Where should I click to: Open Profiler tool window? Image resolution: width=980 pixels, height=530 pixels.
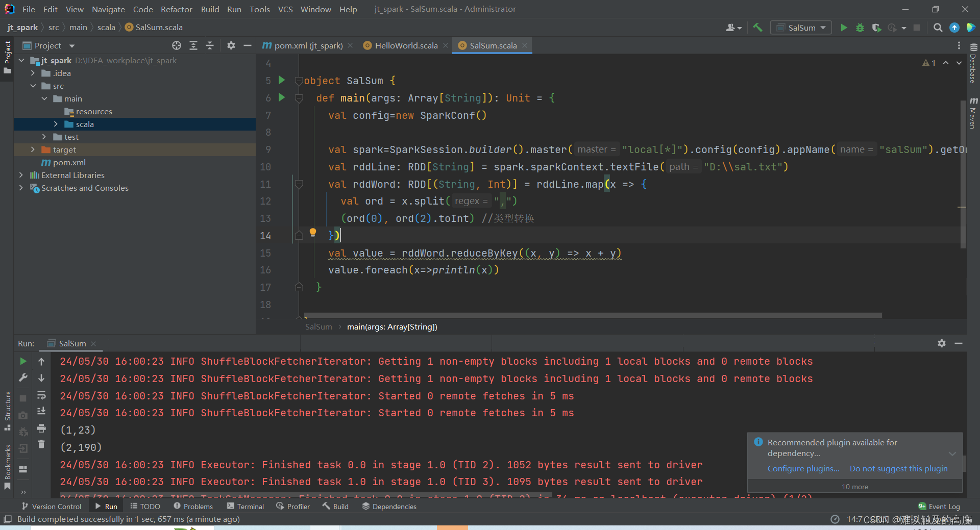[x=293, y=506]
